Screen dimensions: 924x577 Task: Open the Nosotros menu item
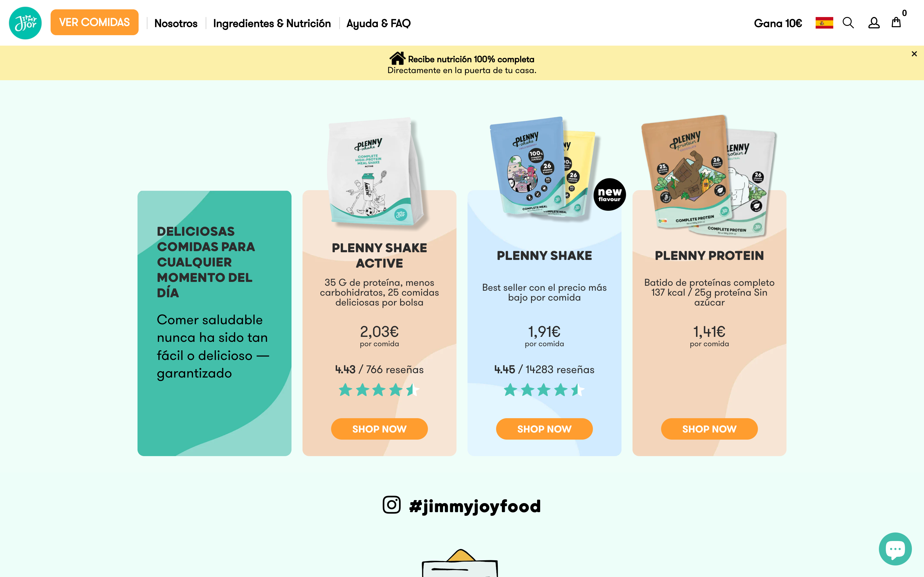coord(176,23)
